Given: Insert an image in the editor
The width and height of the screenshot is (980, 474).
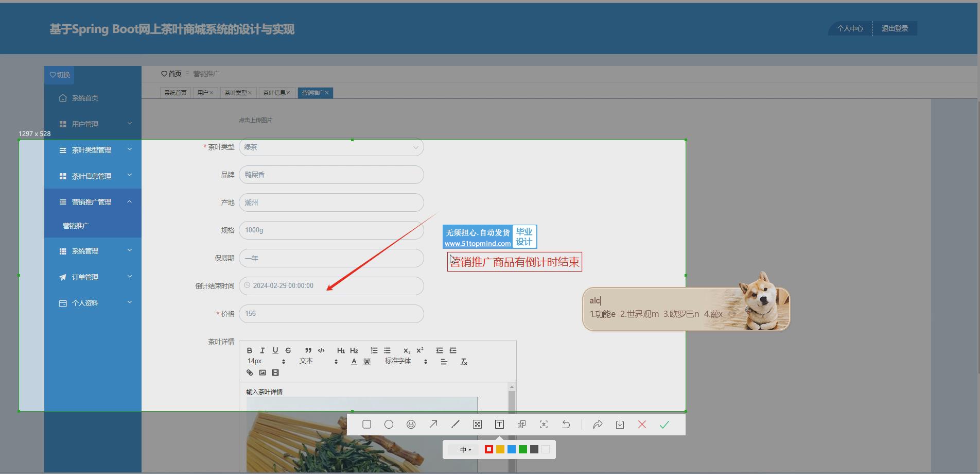Looking at the screenshot, I should point(262,373).
